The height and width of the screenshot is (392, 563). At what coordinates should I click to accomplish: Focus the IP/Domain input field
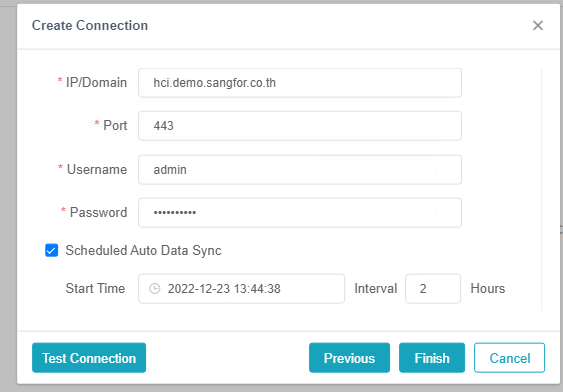click(300, 83)
